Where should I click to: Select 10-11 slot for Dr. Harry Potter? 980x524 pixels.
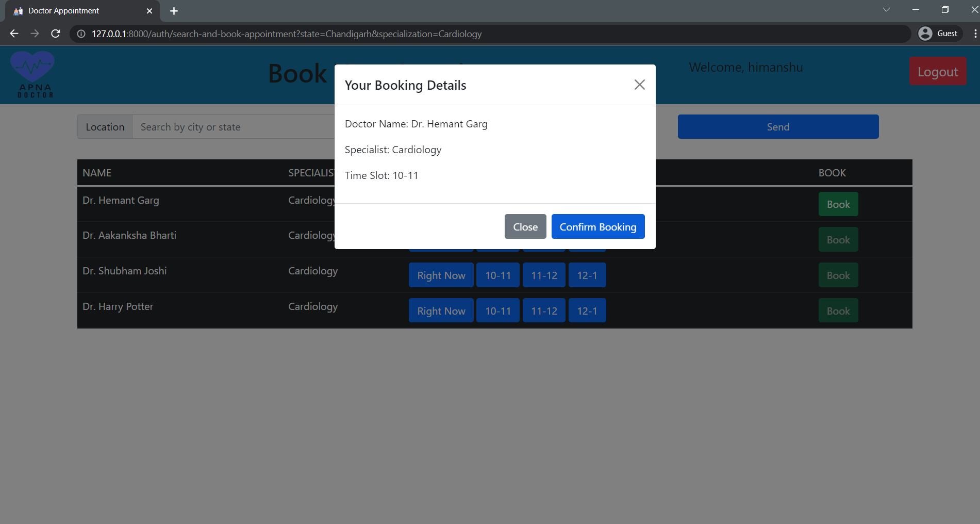pyautogui.click(x=498, y=311)
